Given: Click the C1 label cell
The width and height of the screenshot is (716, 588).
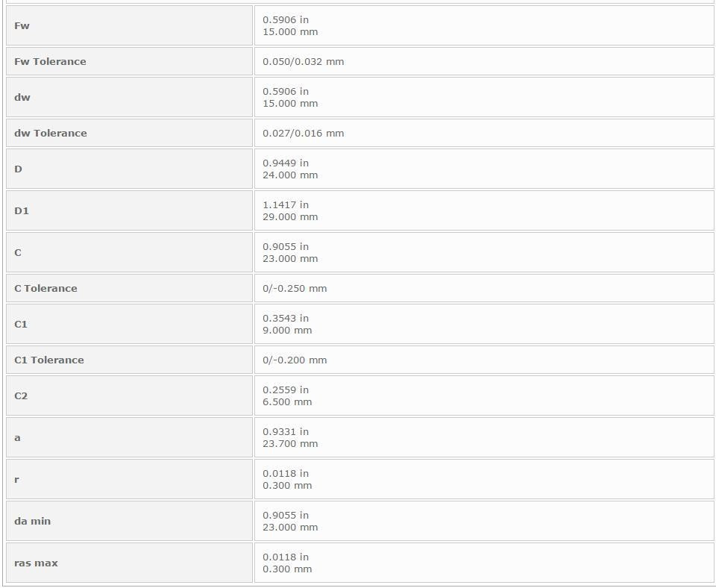Looking at the screenshot, I should [129, 324].
